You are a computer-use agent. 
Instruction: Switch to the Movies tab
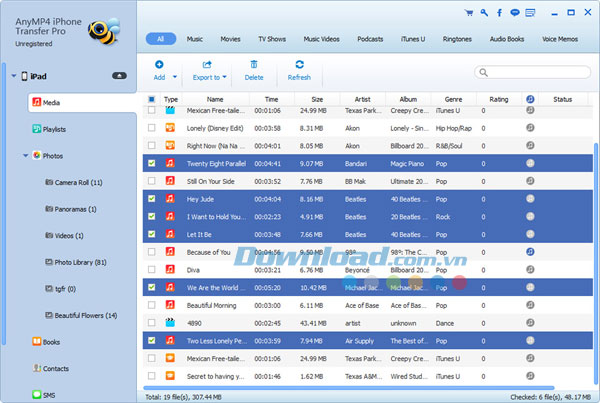(x=230, y=39)
